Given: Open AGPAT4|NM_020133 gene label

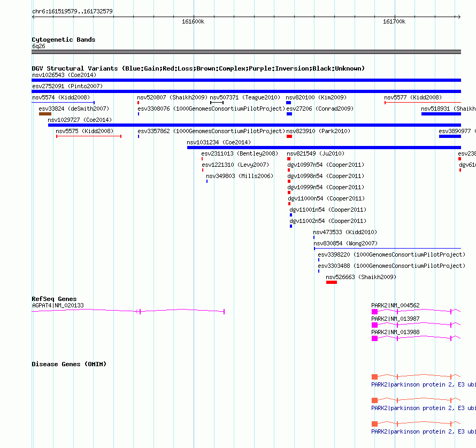Looking at the screenshot, I should tap(58, 305).
